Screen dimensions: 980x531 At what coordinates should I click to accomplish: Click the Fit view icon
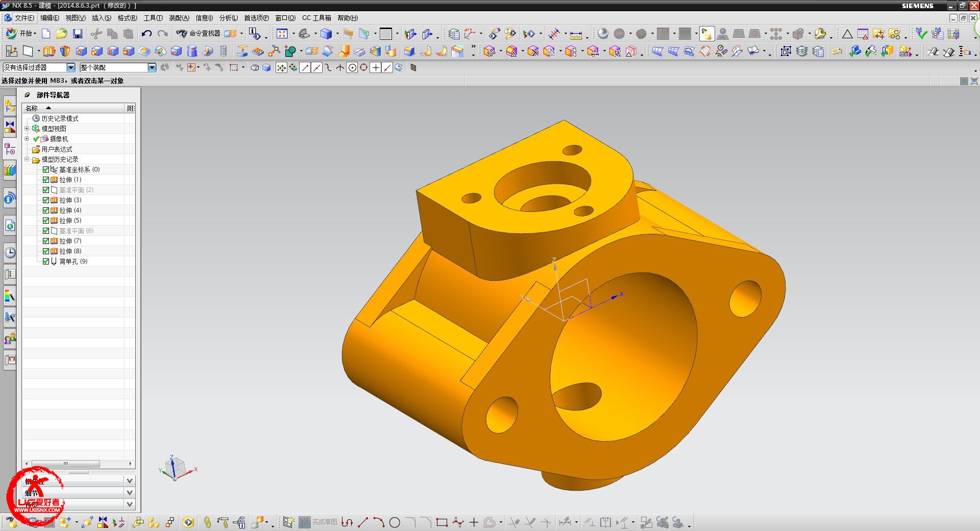[x=282, y=34]
